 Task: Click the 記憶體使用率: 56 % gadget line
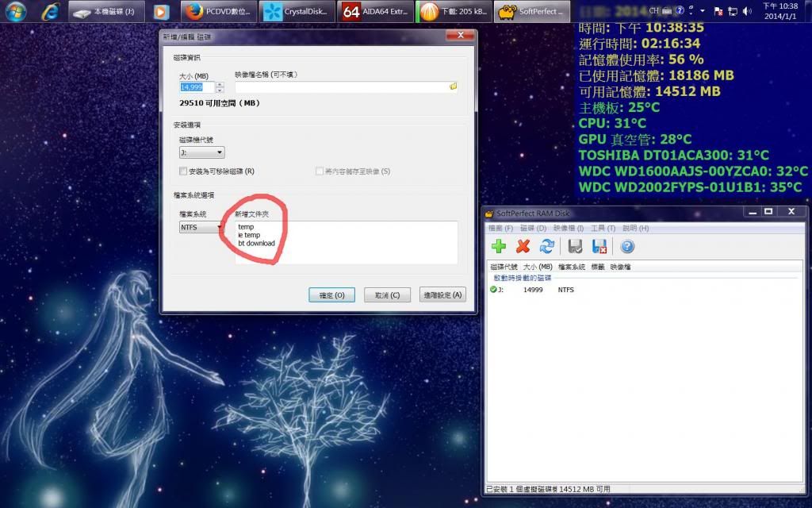[641, 59]
